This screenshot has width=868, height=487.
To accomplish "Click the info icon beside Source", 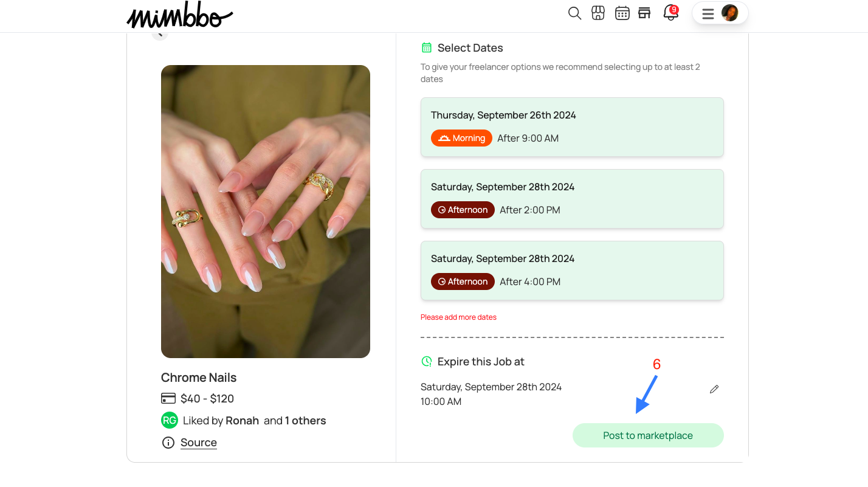I will click(x=168, y=443).
